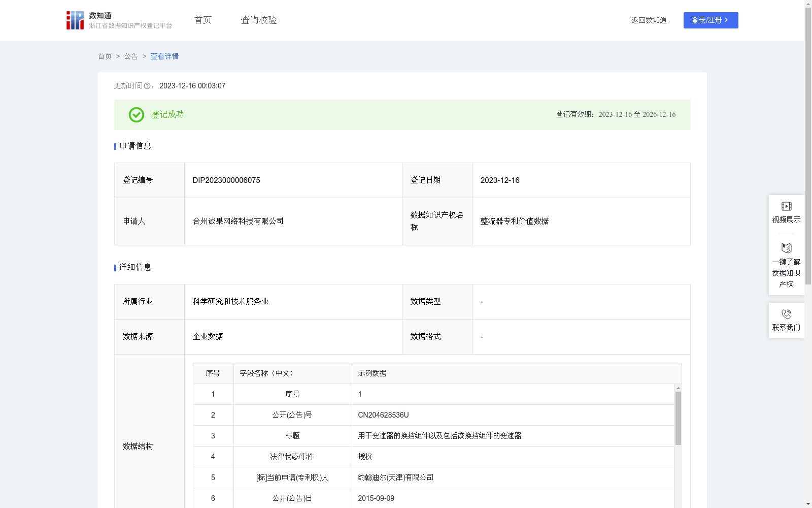Image resolution: width=812 pixels, height=508 pixels.
Task: Click the 法律状态/事件 field name
Action: pyautogui.click(x=292, y=457)
